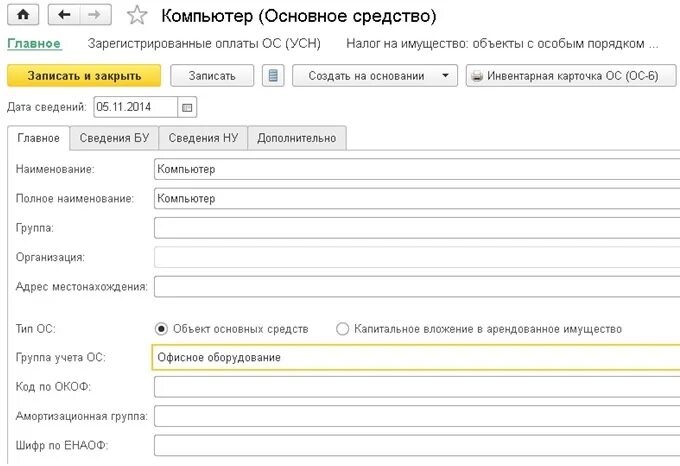Click printer icon on Инвентарная карточка ОС button
The height and width of the screenshot is (466, 680).
coord(477,76)
